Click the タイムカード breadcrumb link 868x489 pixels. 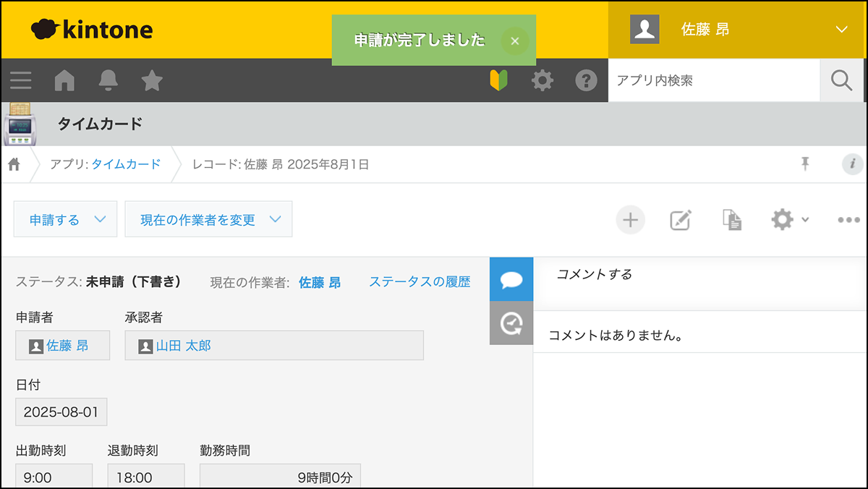[126, 164]
